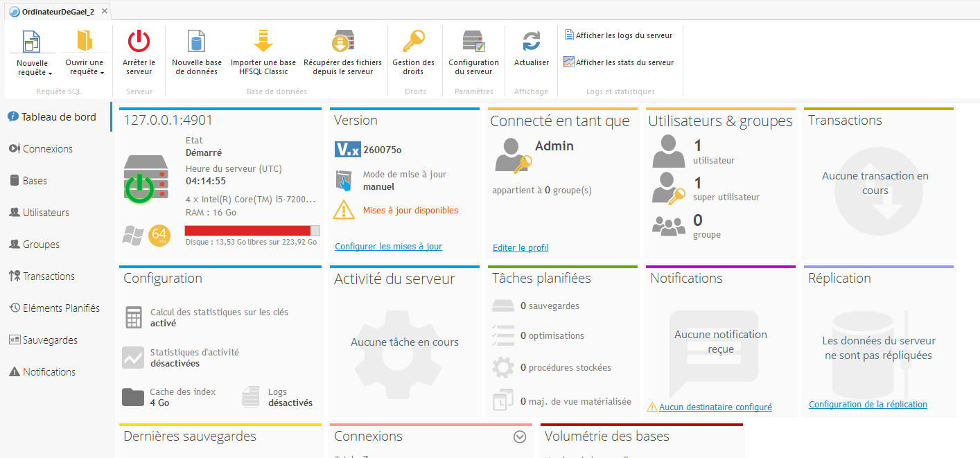Click the Windows logo icon

tap(132, 235)
